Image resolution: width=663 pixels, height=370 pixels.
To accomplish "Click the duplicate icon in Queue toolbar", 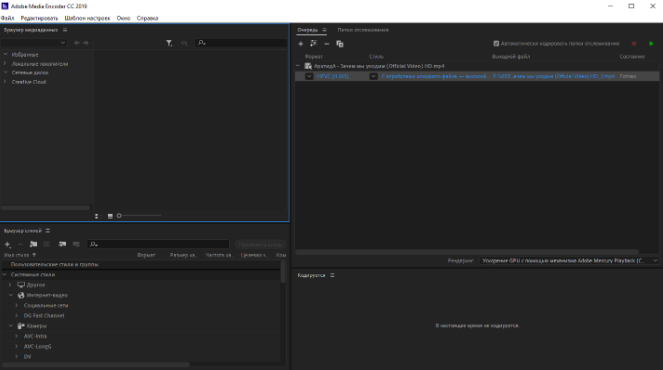I will (x=340, y=44).
